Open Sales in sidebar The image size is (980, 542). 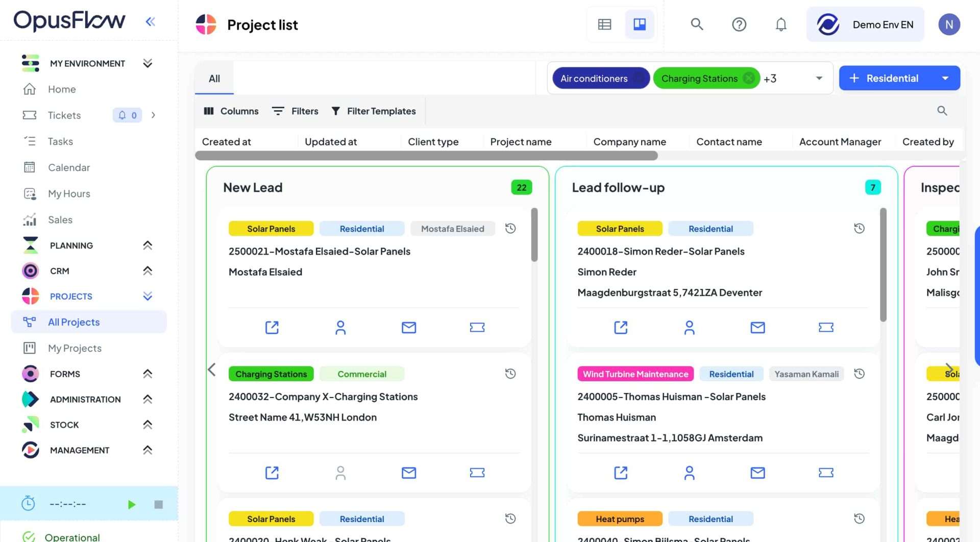point(60,219)
